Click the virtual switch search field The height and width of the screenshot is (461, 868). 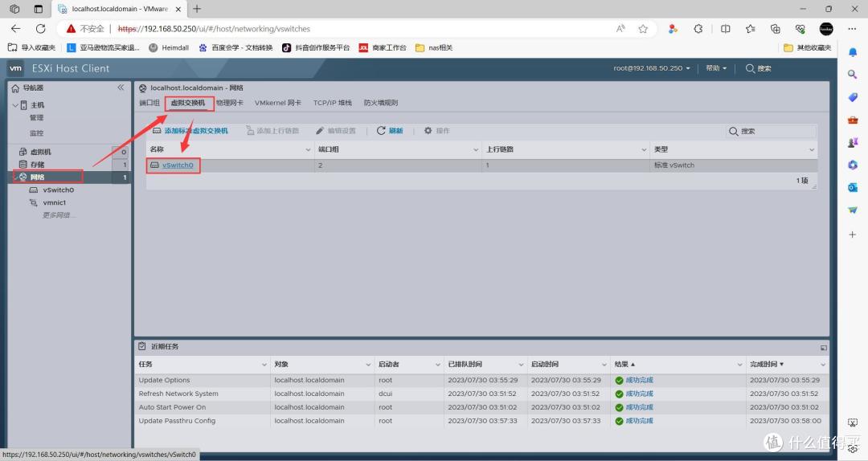click(x=771, y=131)
